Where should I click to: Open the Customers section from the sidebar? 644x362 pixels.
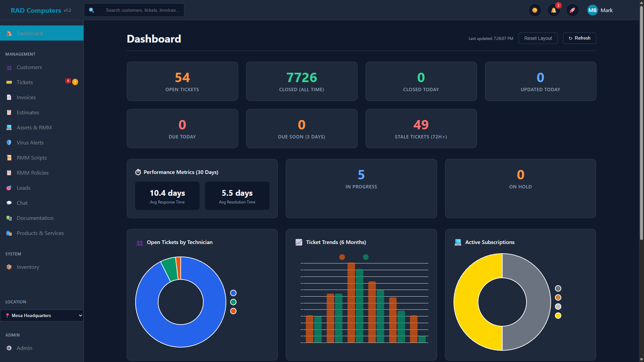29,67
